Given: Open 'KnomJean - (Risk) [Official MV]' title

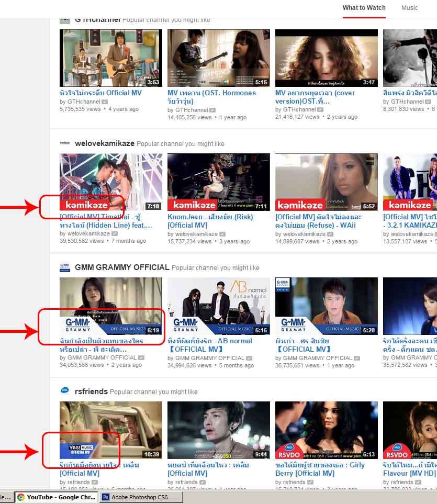Looking at the screenshot, I should point(210,221).
